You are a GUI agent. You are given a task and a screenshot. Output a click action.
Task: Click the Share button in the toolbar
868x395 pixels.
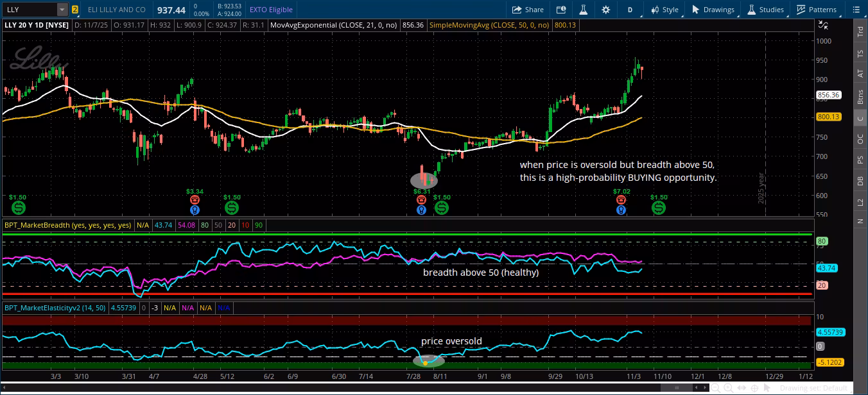(x=528, y=10)
